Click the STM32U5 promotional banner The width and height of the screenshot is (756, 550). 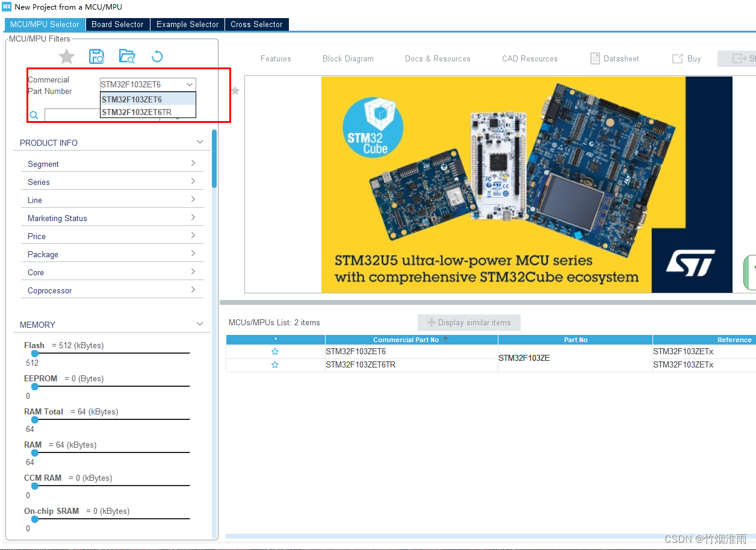click(527, 184)
